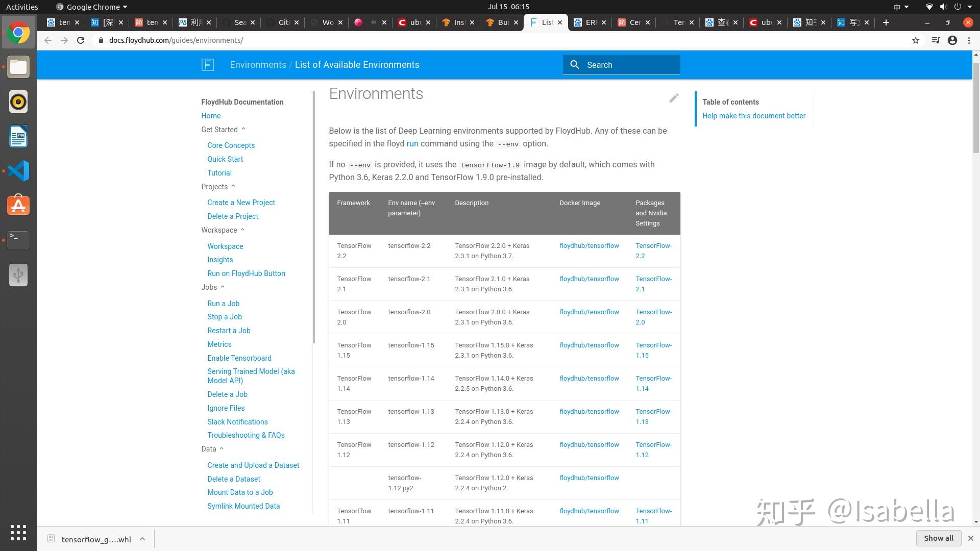
Task: Open Visual Studio Code from dock
Action: click(18, 171)
